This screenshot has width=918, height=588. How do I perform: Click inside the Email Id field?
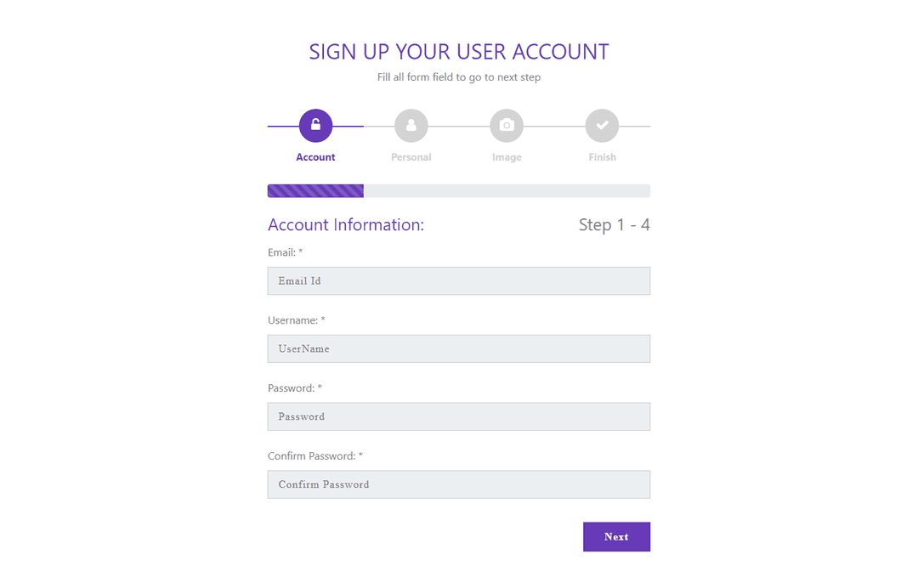coord(458,280)
